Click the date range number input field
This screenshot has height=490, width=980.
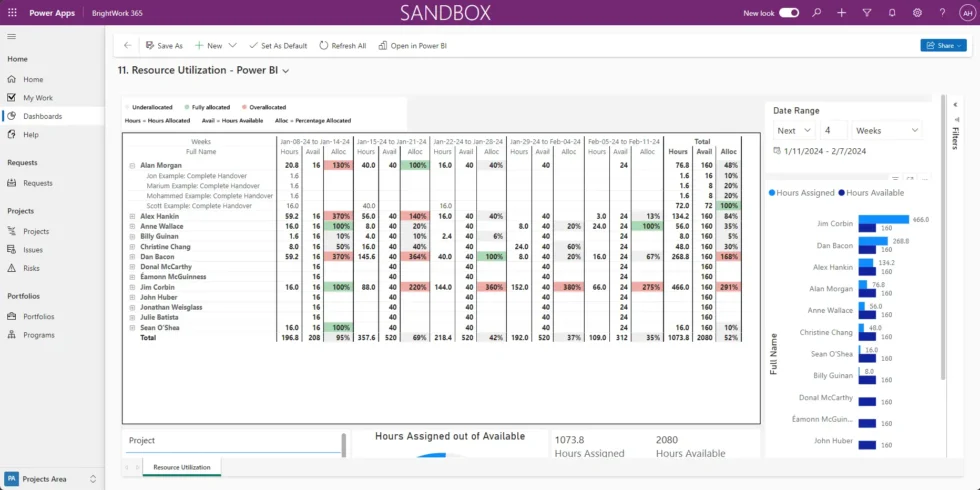click(834, 130)
